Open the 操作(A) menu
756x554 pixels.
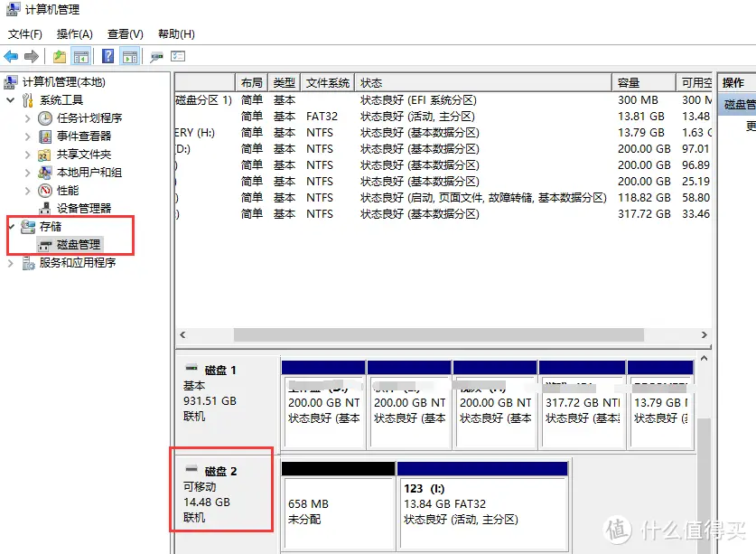click(76, 33)
